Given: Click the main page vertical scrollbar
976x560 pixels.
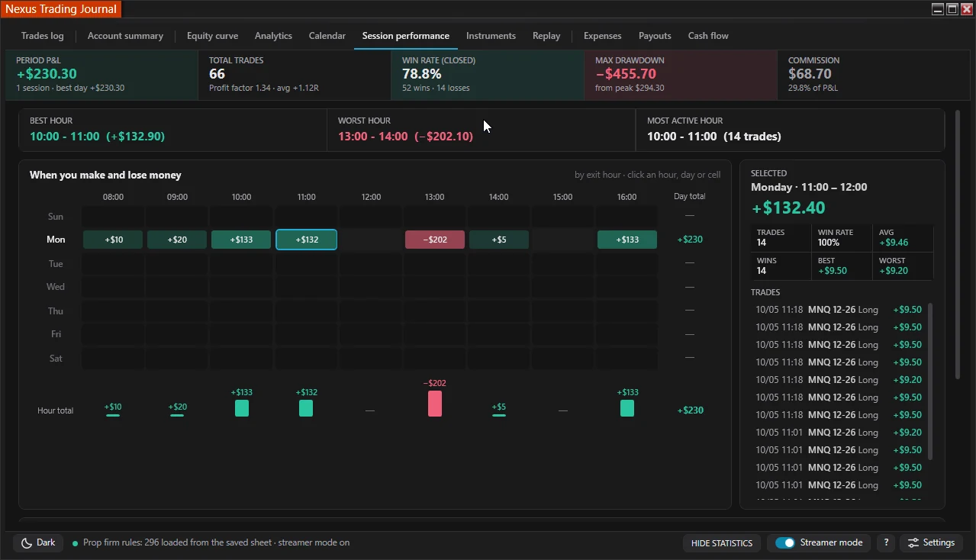Looking at the screenshot, I should [x=958, y=244].
